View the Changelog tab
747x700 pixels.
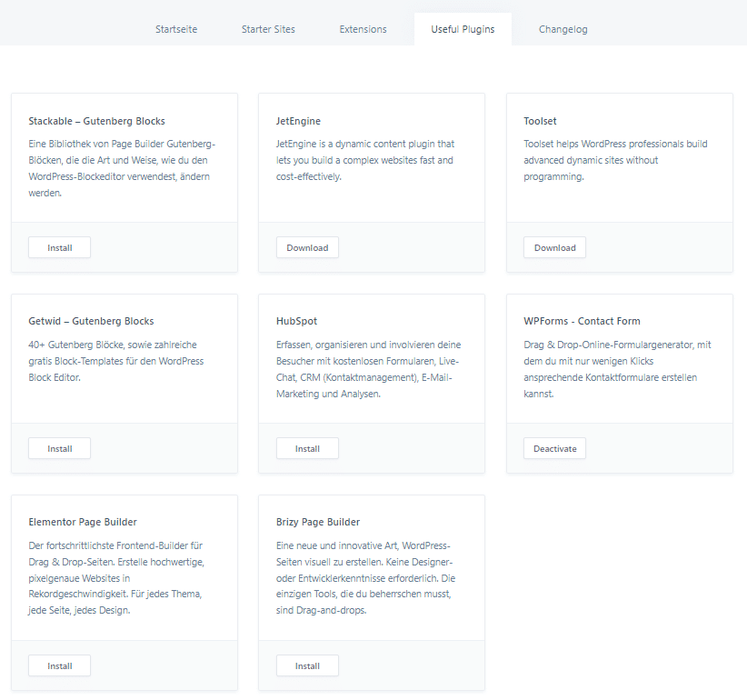coord(563,29)
